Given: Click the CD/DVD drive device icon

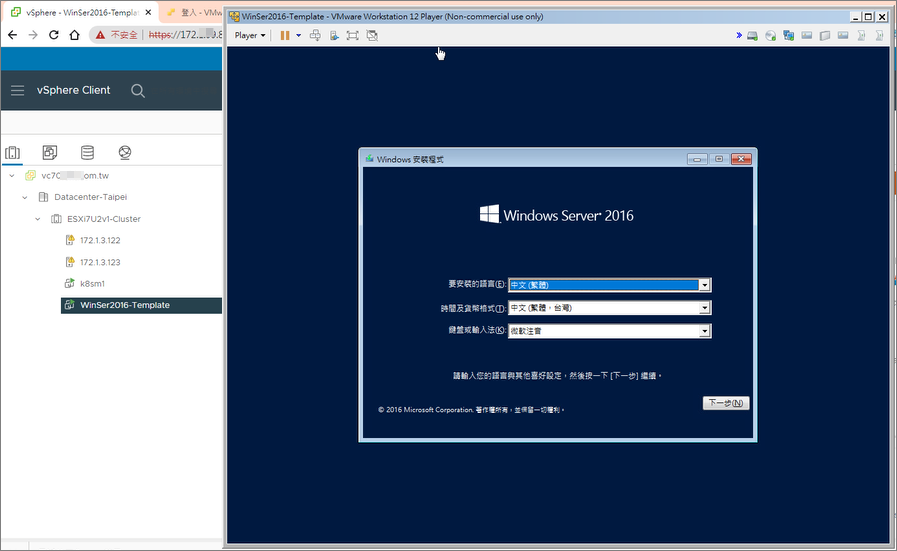Looking at the screenshot, I should click(771, 36).
